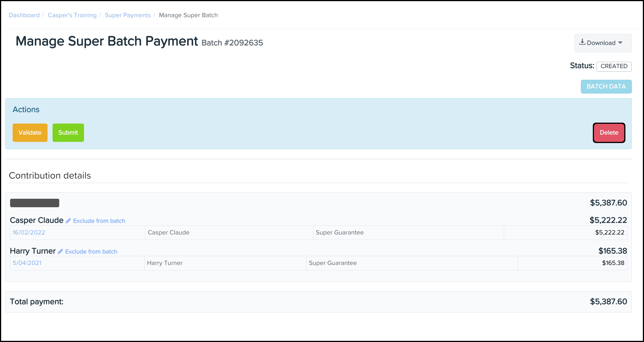The width and height of the screenshot is (644, 342).
Task: Click the Total payment amount $5,387.60
Action: click(608, 302)
